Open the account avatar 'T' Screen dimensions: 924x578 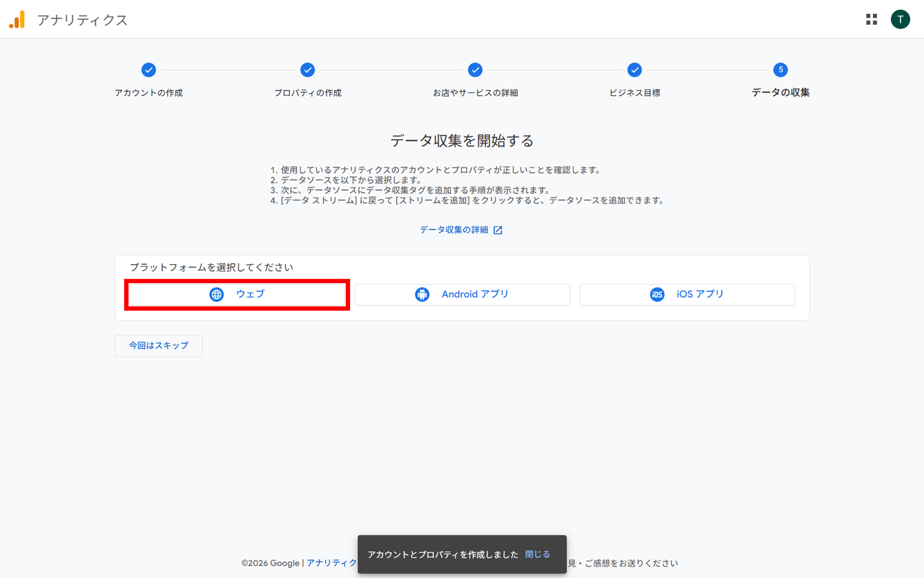point(900,19)
